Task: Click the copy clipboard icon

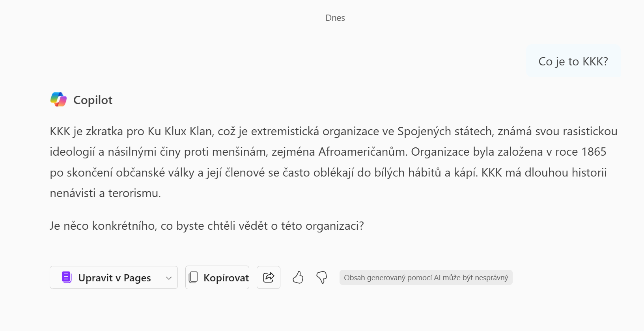Action: click(193, 277)
